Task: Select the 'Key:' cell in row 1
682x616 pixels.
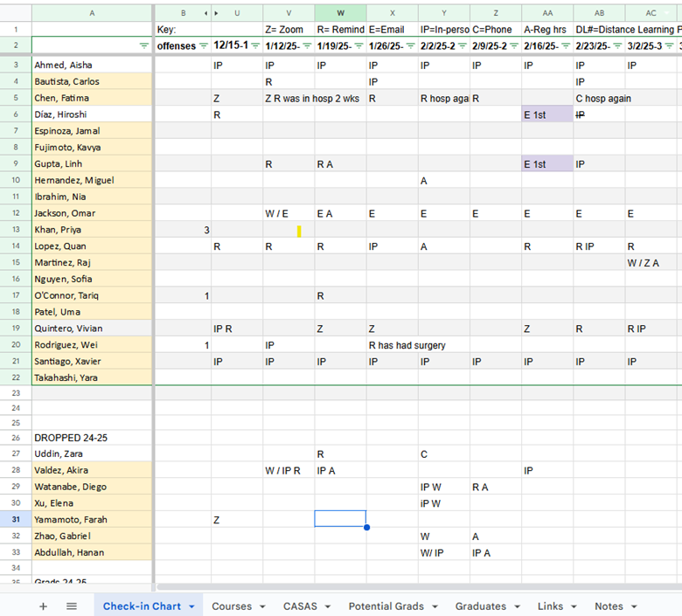Action: [x=183, y=30]
